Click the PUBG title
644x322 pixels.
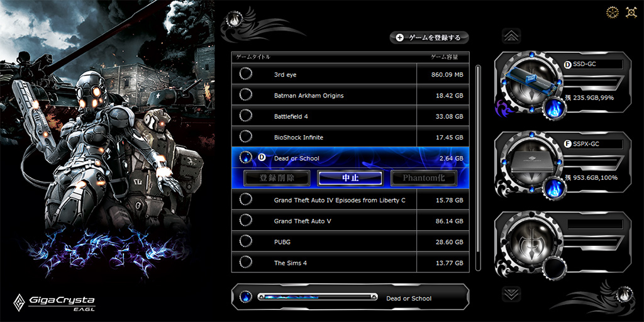282,242
